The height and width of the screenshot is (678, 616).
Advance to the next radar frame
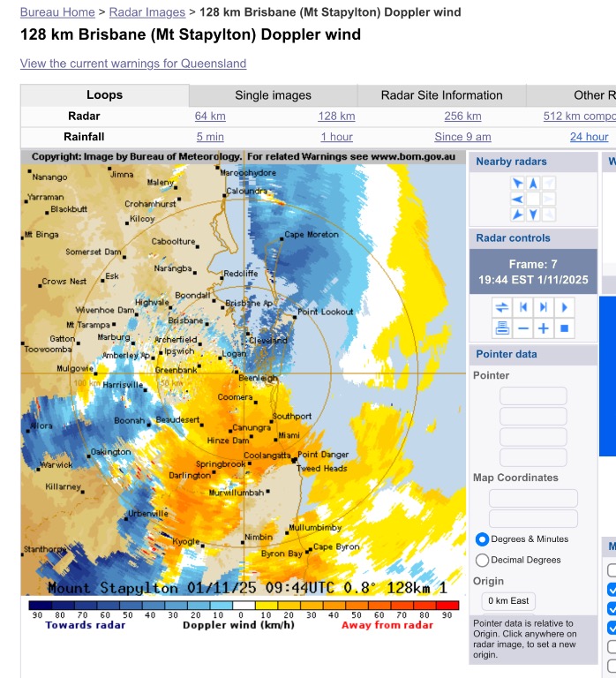click(x=544, y=307)
